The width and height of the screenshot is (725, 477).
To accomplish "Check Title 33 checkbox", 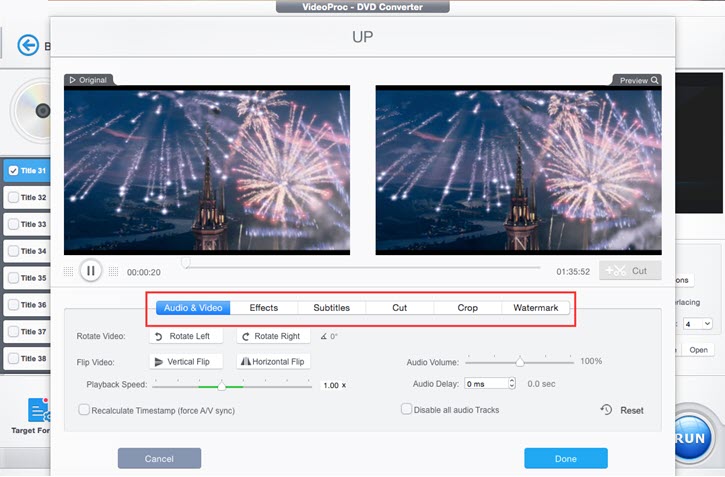I will (13, 224).
